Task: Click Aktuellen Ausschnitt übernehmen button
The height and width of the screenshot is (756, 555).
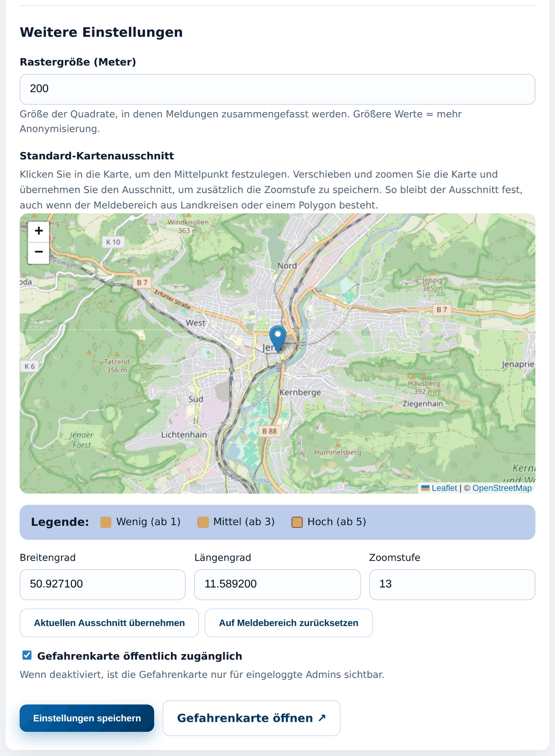Action: [109, 623]
